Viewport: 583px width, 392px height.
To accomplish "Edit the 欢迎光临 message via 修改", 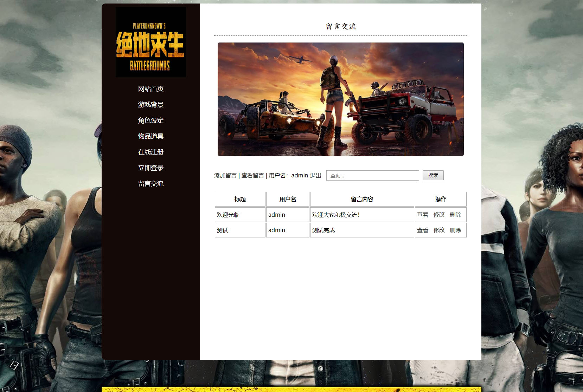I will [x=439, y=215].
